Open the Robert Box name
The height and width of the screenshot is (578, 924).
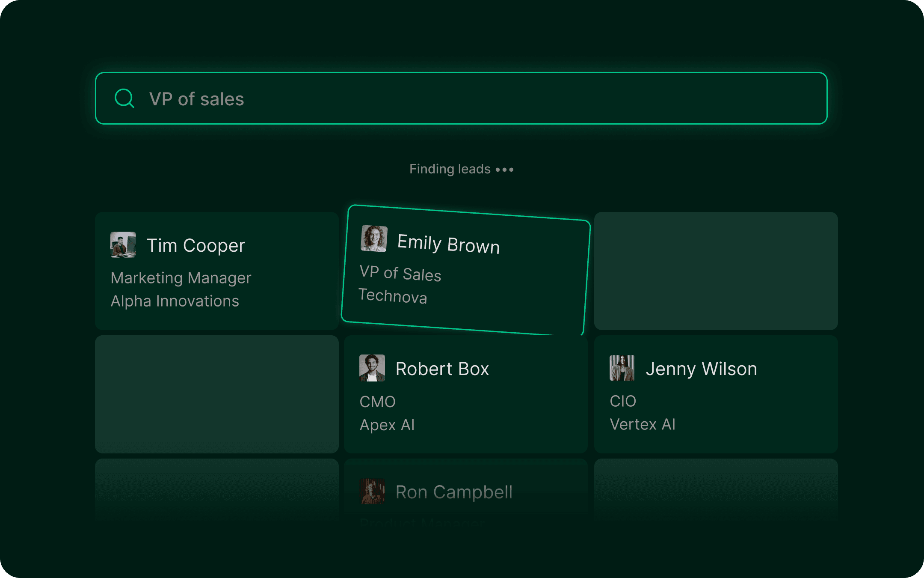coord(442,369)
